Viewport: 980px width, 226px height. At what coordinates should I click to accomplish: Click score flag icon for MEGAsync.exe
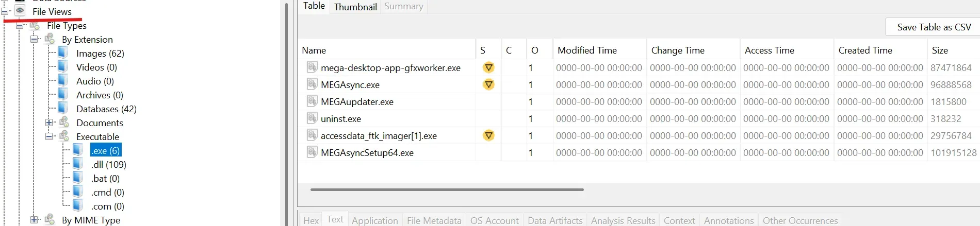point(488,84)
